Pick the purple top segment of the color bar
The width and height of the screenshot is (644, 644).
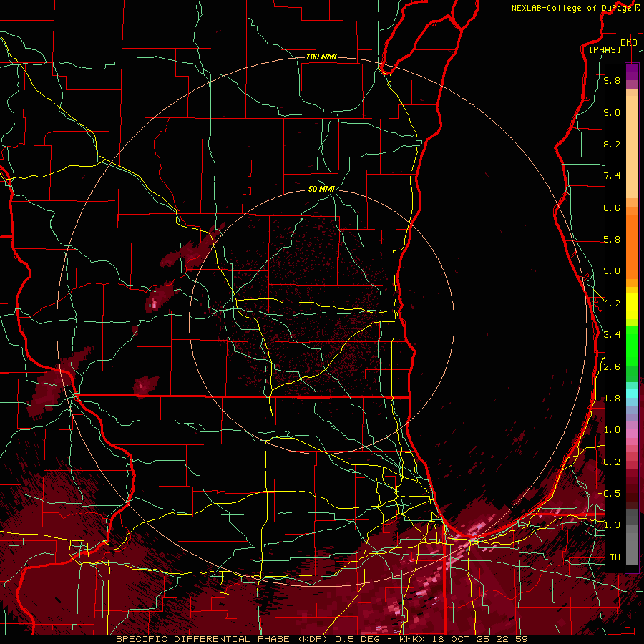pos(632,72)
